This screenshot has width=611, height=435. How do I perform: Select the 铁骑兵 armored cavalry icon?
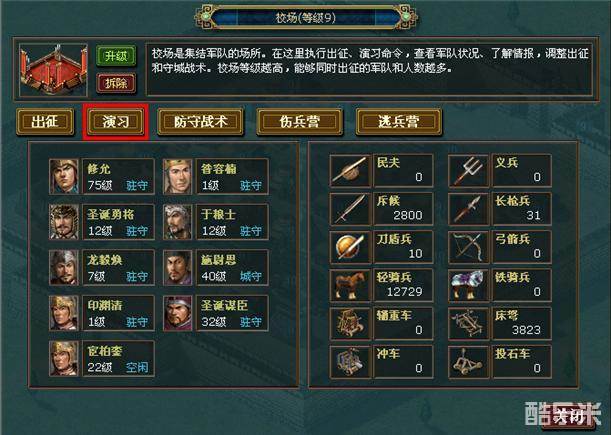[468, 285]
